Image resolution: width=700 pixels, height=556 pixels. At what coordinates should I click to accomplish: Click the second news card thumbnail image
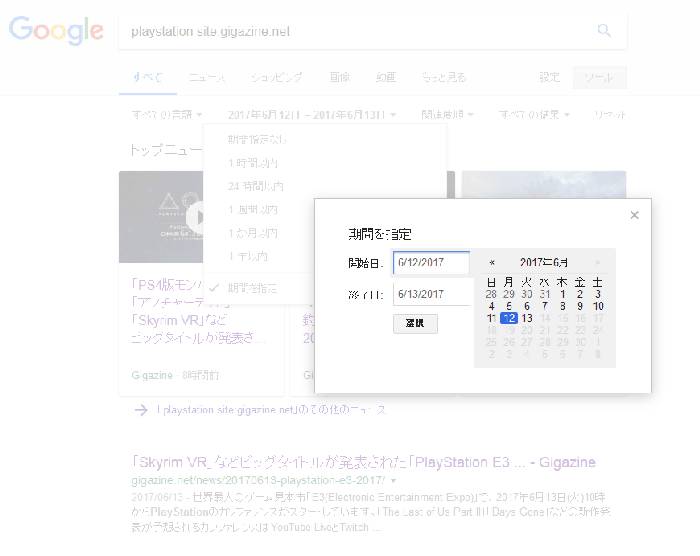(x=451, y=184)
